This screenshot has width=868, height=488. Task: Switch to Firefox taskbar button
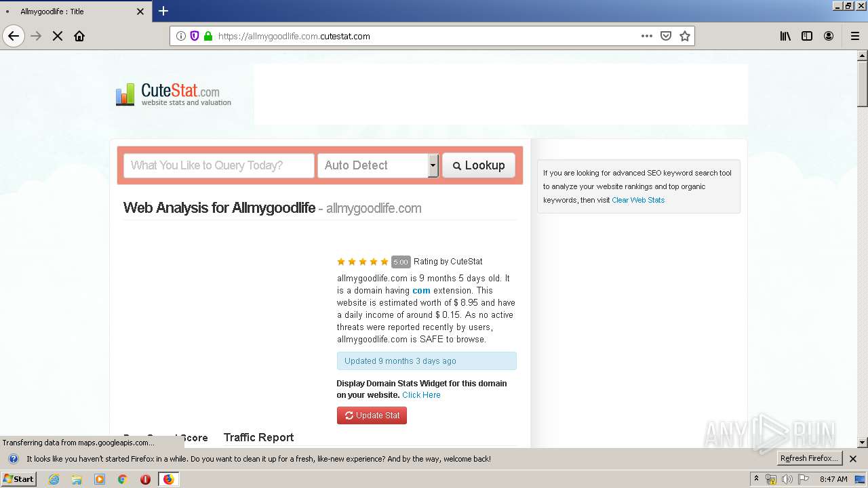point(168,479)
